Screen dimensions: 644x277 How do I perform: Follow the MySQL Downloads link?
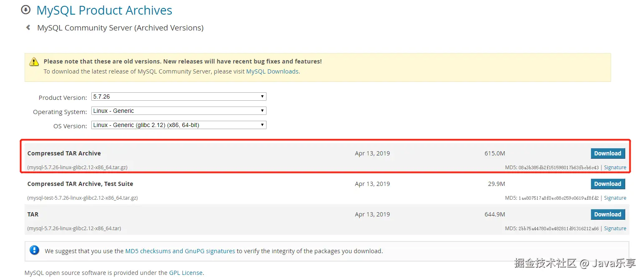[272, 71]
